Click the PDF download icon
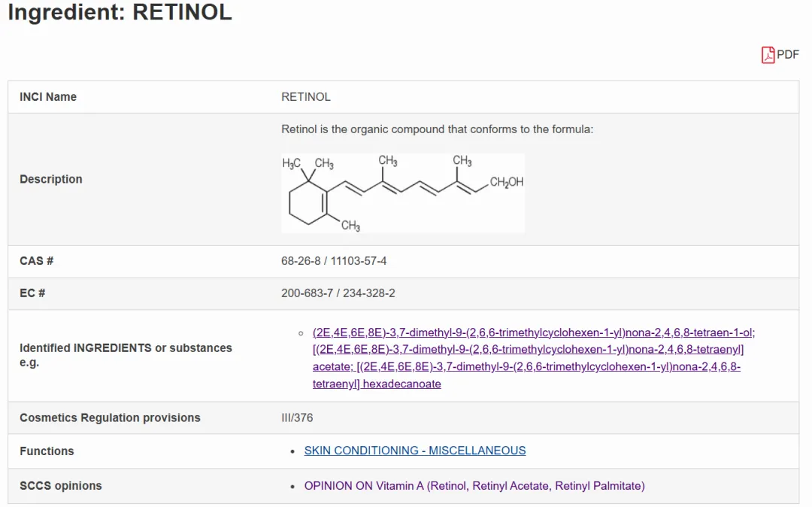The image size is (812, 507). [x=768, y=55]
